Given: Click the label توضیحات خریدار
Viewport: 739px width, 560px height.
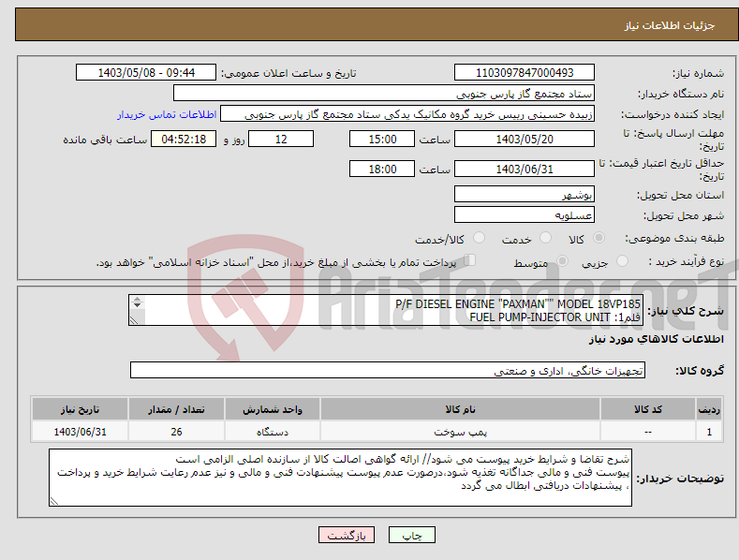Looking at the screenshot, I should (x=680, y=478).
